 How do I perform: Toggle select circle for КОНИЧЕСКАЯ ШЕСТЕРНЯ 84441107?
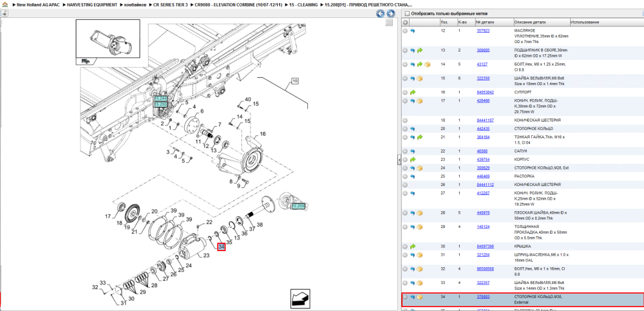tap(405, 120)
